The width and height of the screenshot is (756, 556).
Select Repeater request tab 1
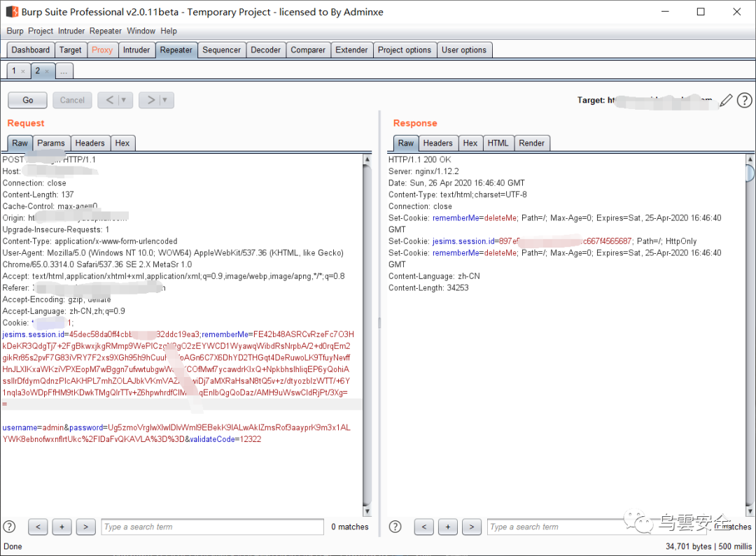click(x=14, y=71)
